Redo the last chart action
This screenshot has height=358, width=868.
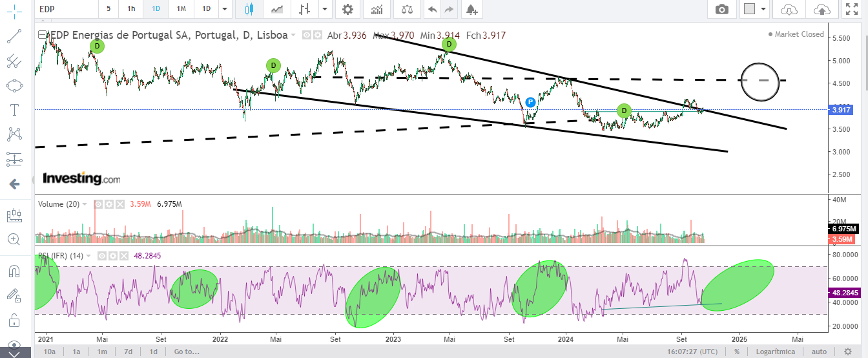[449, 9]
